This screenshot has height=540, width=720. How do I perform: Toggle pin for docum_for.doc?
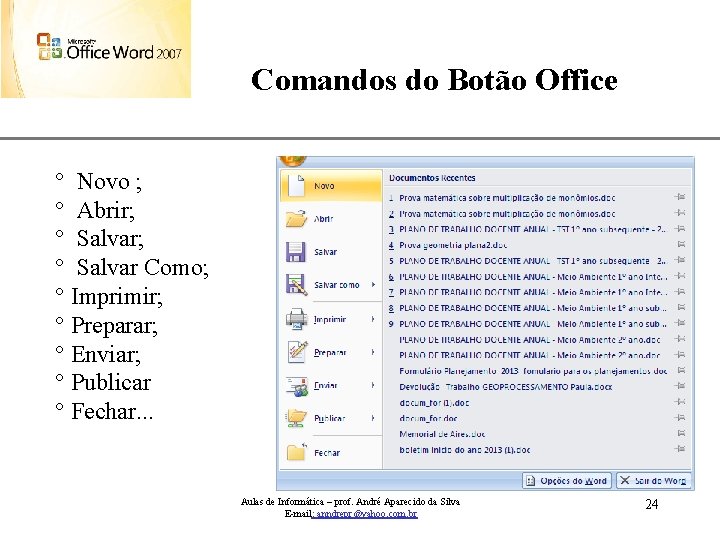(680, 417)
